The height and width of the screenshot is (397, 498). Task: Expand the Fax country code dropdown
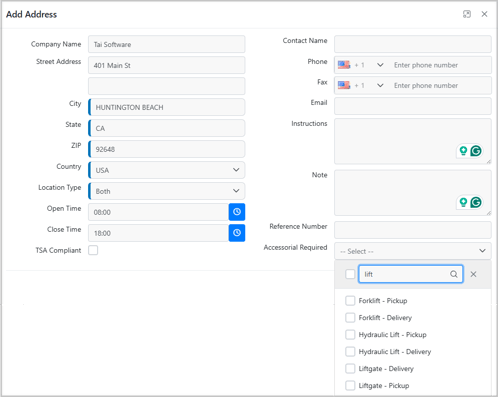point(380,85)
